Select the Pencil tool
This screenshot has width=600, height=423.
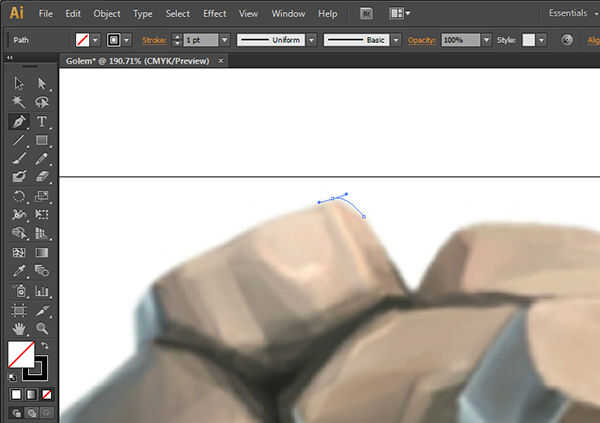[41, 158]
